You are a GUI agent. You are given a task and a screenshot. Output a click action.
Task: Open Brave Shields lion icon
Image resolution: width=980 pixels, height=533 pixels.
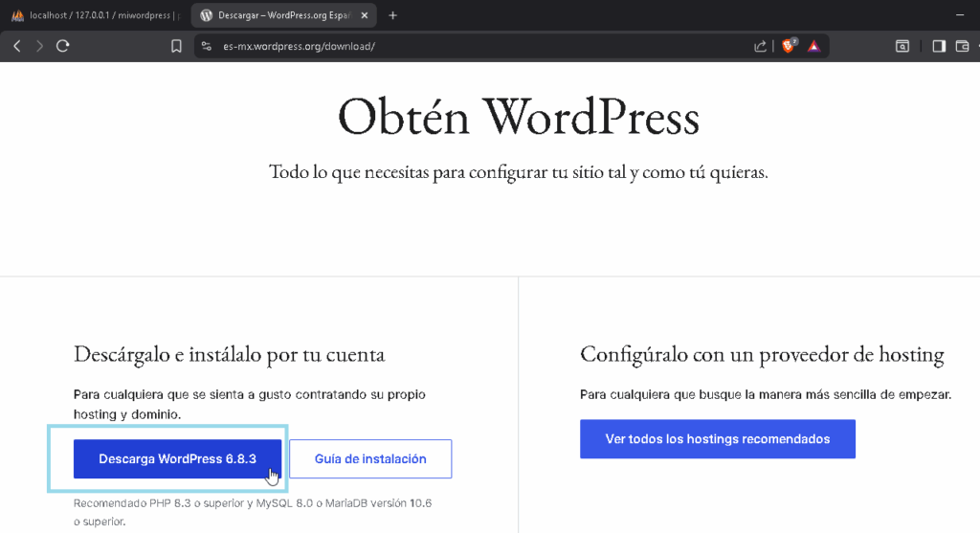click(x=789, y=46)
